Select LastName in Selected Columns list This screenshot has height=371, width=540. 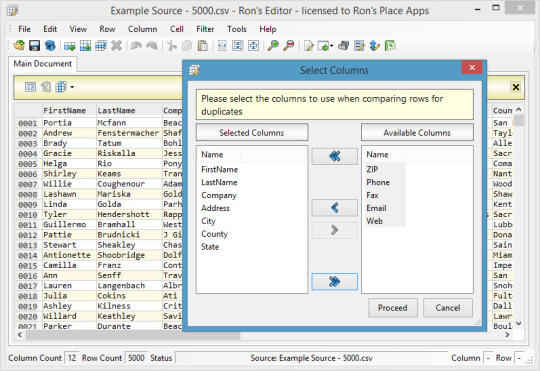219,183
